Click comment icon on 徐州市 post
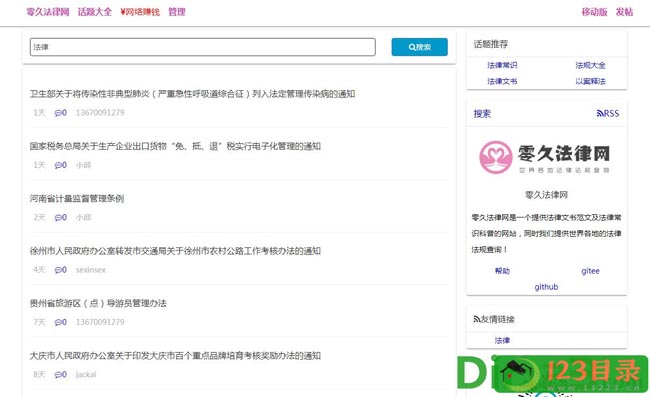This screenshot has height=397, width=650. [61, 270]
